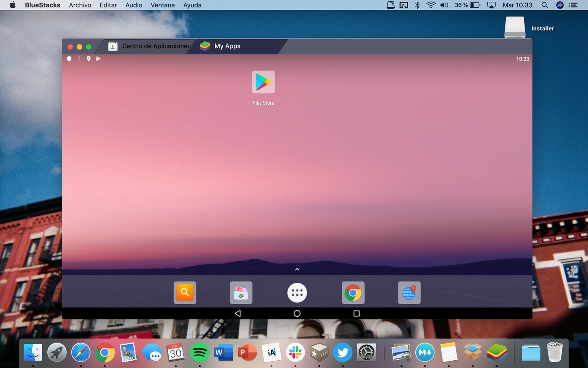Screen dimensions: 588x368
Task: Click the location pin in Android status bar
Action: (89, 59)
